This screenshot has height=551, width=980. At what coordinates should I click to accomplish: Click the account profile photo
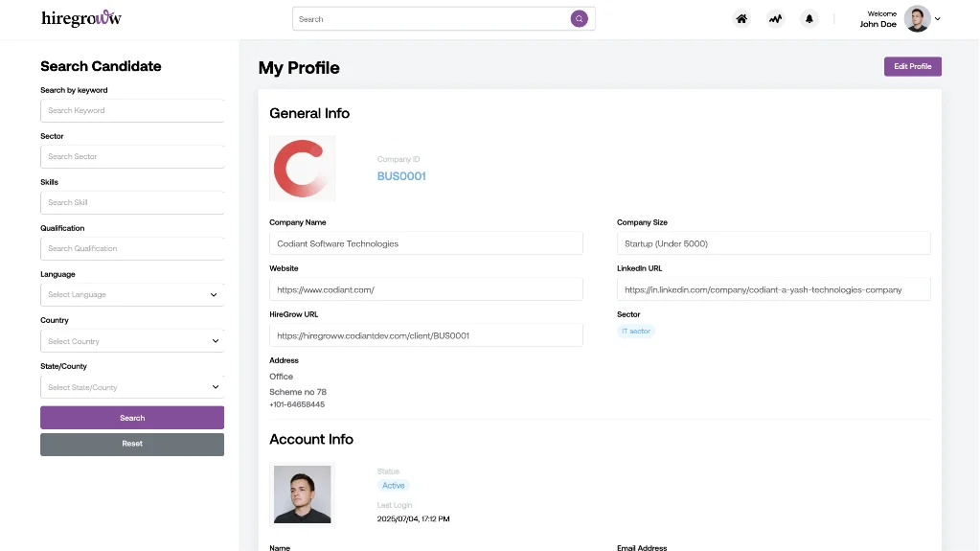tap(302, 494)
